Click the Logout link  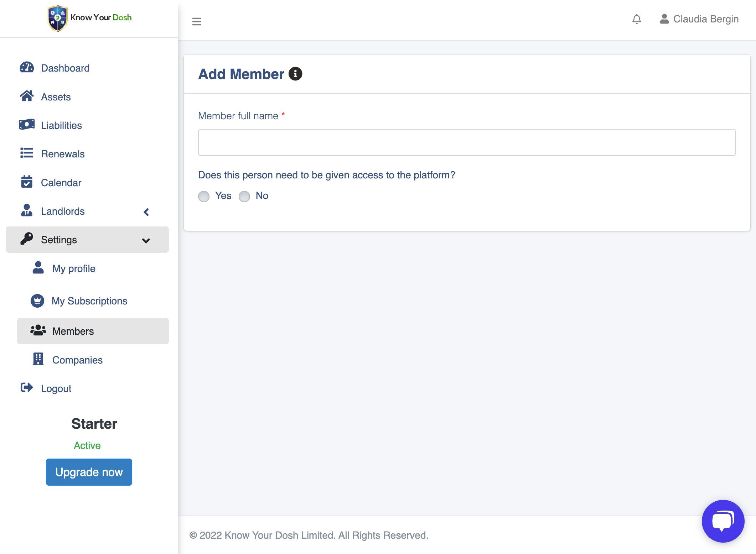(x=56, y=388)
